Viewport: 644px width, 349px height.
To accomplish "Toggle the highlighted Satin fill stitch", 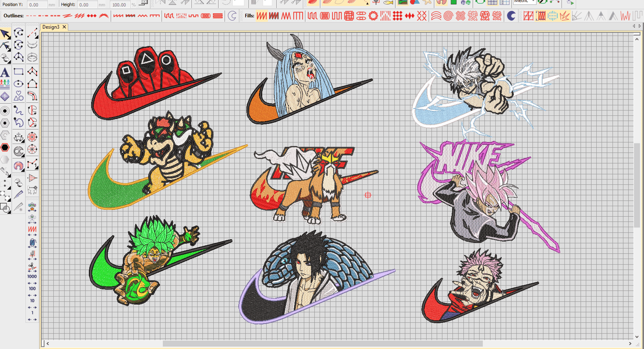I will point(261,16).
